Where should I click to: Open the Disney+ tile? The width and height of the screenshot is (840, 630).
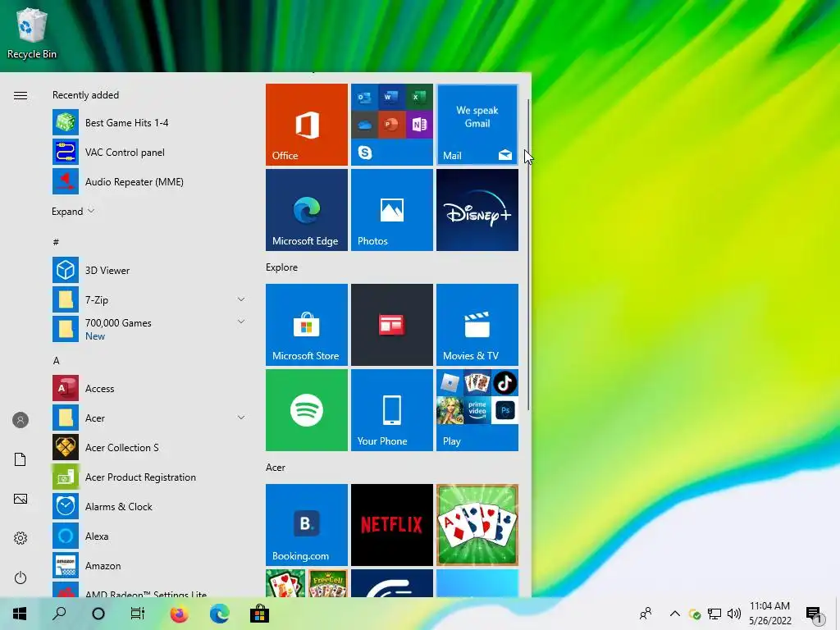point(477,210)
